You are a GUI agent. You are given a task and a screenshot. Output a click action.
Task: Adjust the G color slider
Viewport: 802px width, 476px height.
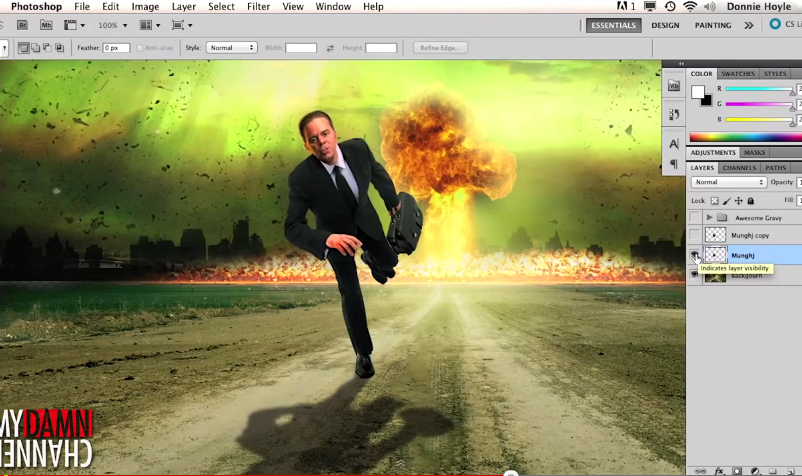pyautogui.click(x=760, y=104)
